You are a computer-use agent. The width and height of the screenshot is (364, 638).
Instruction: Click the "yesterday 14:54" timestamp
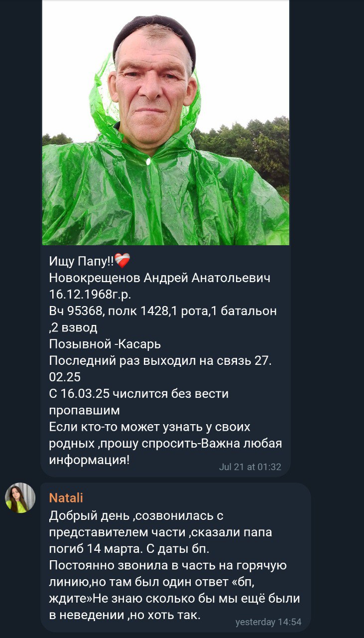click(x=268, y=622)
